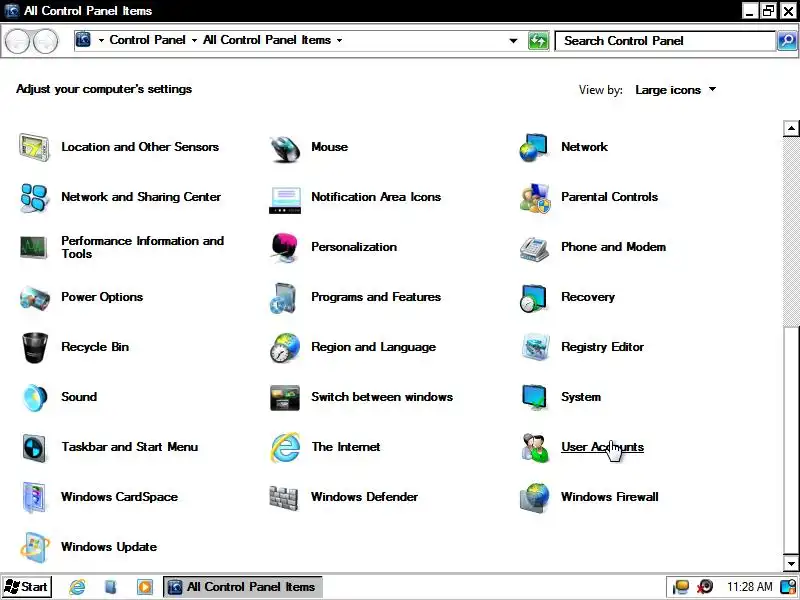800x600 pixels.
Task: Open the Phone and Modem icon
Action: pos(534,248)
